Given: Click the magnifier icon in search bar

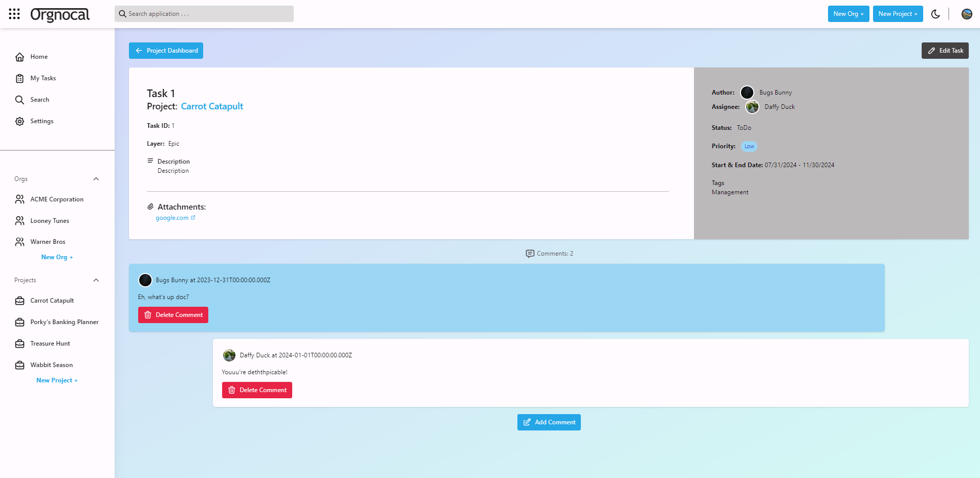Looking at the screenshot, I should (123, 14).
